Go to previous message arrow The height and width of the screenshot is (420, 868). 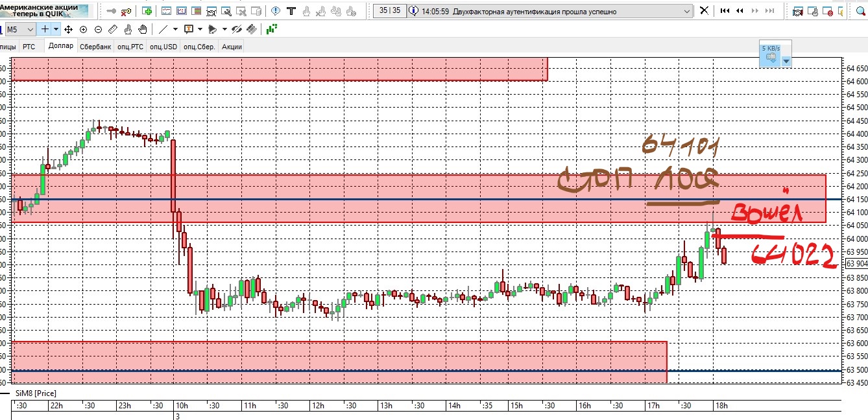coord(740,11)
